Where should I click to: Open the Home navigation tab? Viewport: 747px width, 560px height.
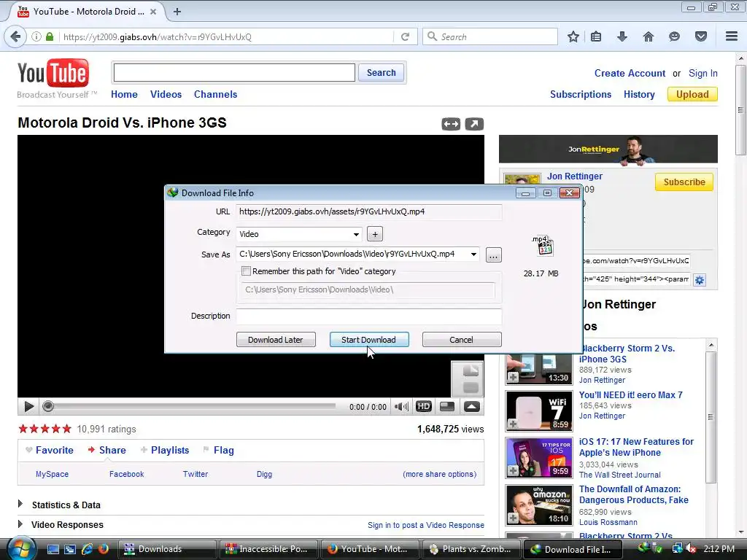[124, 94]
